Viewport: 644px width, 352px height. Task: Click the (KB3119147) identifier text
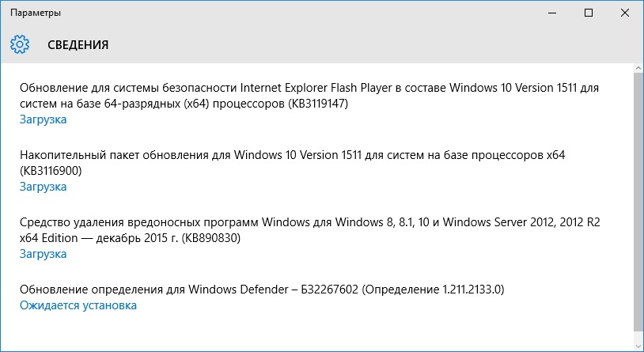tap(318, 104)
